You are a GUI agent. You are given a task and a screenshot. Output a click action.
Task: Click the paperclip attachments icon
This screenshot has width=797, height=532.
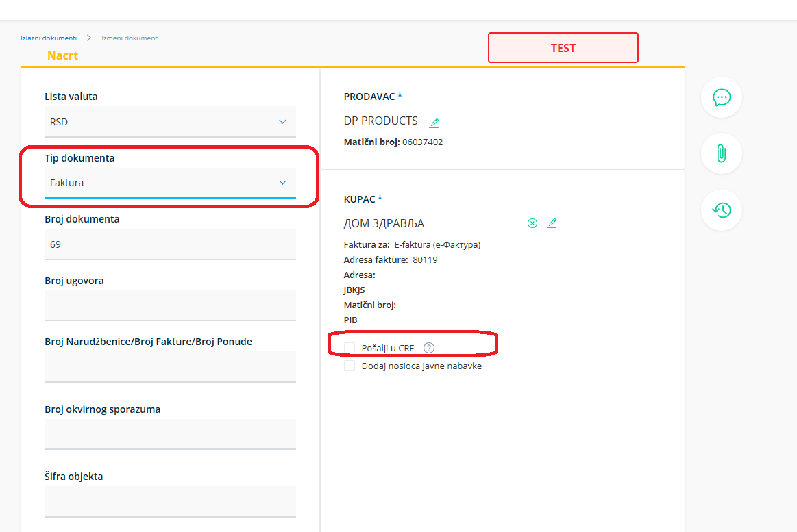[721, 153]
